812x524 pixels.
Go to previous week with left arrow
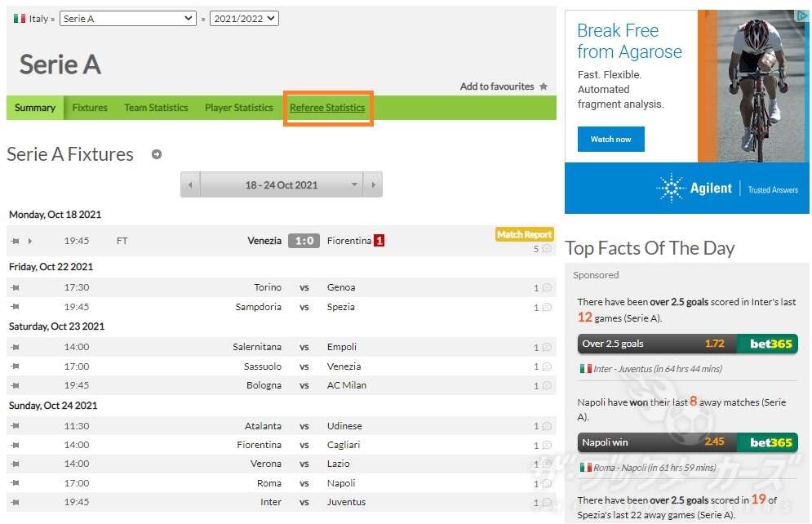[x=190, y=184]
